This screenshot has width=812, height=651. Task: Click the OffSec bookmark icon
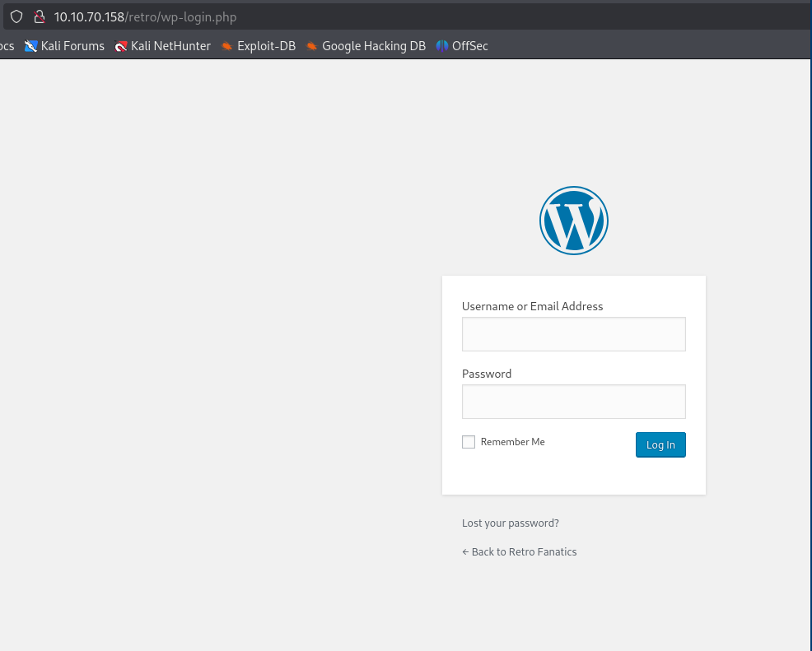click(442, 46)
